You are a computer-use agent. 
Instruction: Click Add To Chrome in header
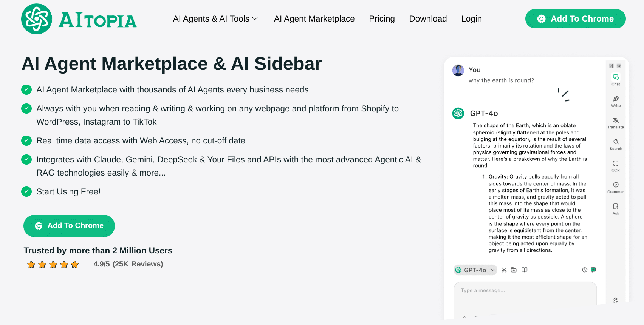click(x=575, y=19)
